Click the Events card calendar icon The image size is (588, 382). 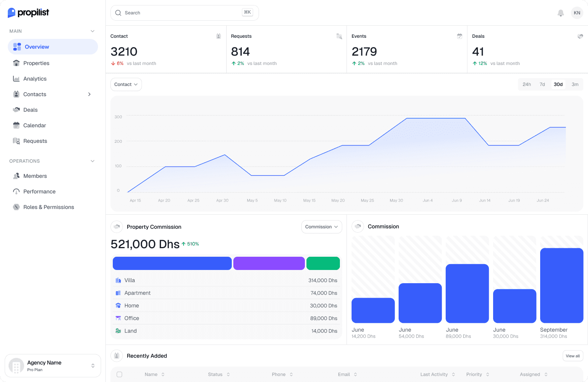point(460,36)
